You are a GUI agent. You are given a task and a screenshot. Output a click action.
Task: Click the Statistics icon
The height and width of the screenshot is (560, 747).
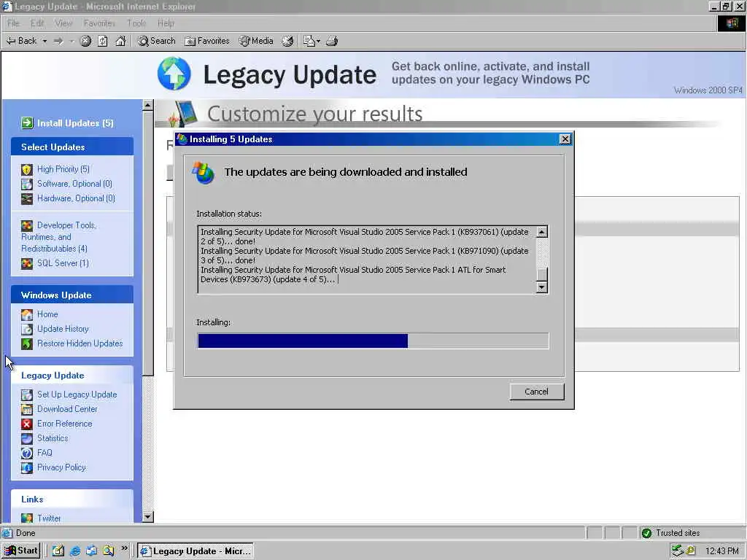coord(27,438)
